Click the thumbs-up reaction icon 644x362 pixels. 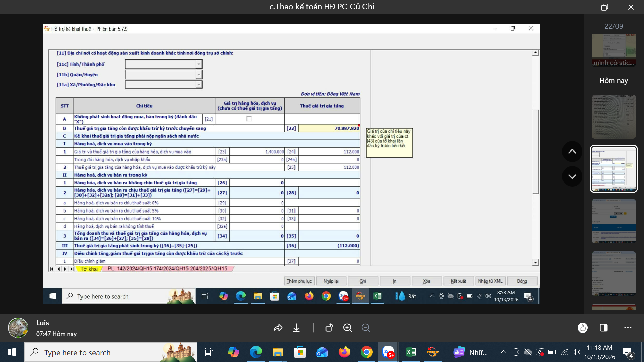click(x=583, y=328)
